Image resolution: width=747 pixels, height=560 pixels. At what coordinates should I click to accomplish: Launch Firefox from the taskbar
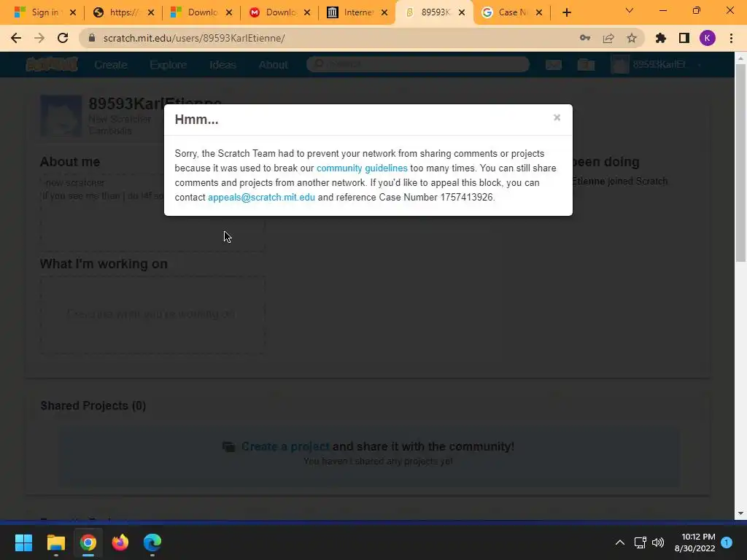[x=120, y=542]
